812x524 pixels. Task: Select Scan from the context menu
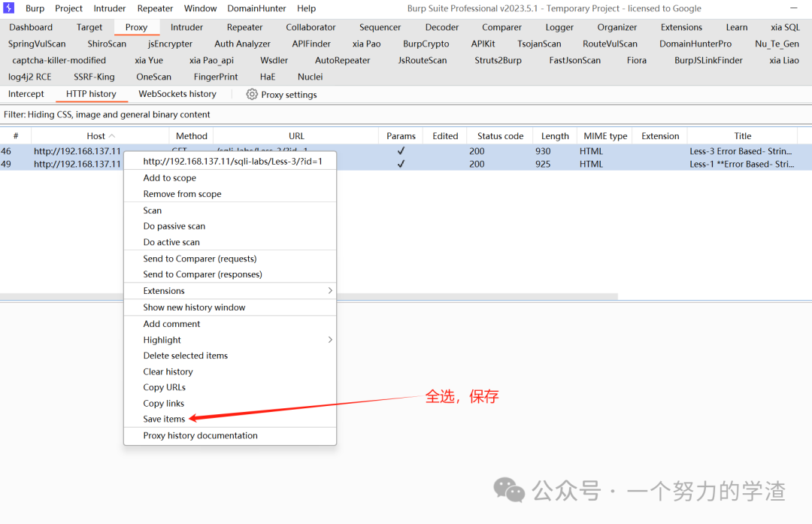(x=230, y=211)
